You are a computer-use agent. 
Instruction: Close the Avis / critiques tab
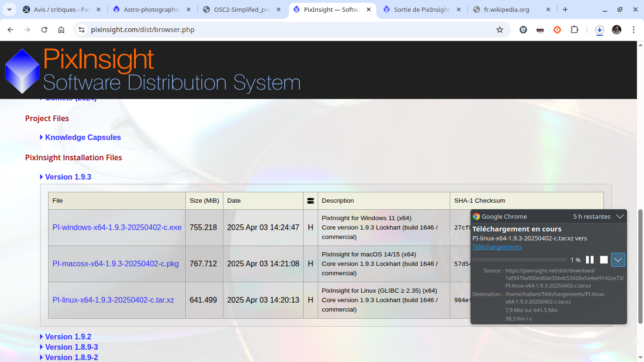(x=98, y=9)
